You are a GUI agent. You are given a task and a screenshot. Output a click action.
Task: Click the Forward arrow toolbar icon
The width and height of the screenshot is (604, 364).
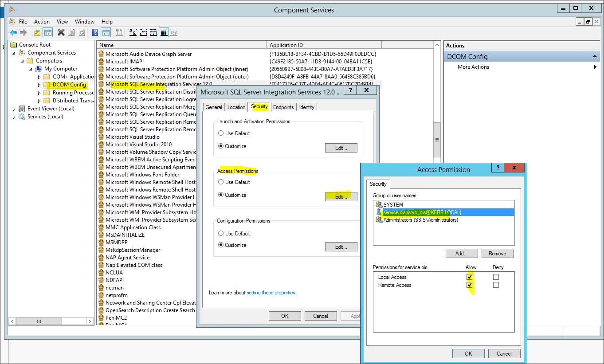pyautogui.click(x=23, y=32)
